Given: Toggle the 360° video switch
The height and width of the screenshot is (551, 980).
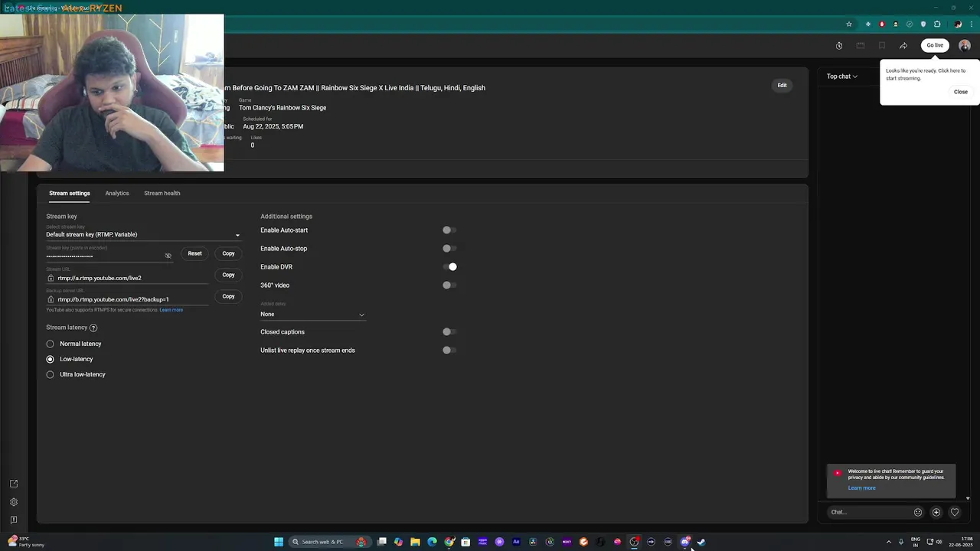Looking at the screenshot, I should tap(449, 285).
